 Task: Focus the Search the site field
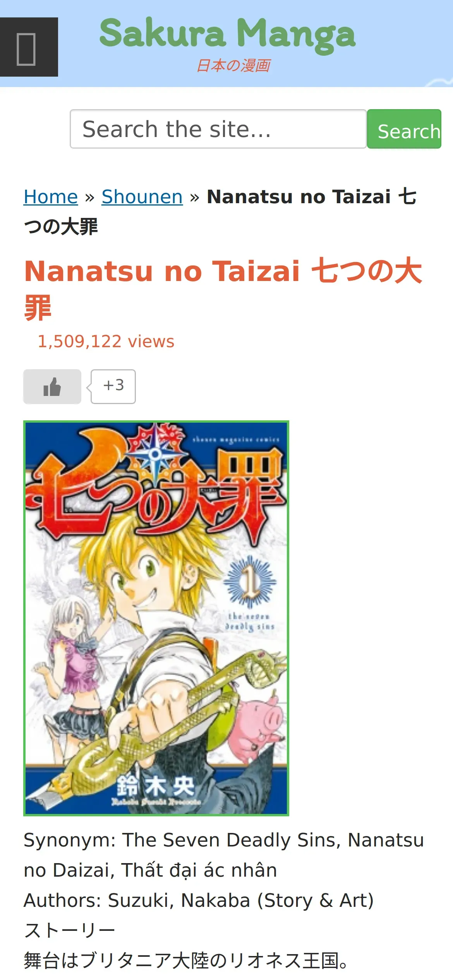pyautogui.click(x=218, y=129)
